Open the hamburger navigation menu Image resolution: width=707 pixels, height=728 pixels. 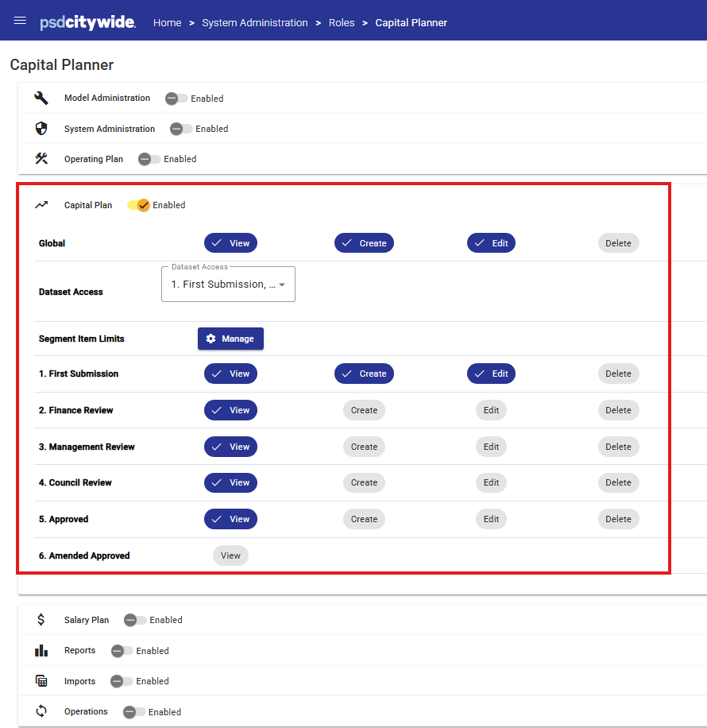(20, 21)
